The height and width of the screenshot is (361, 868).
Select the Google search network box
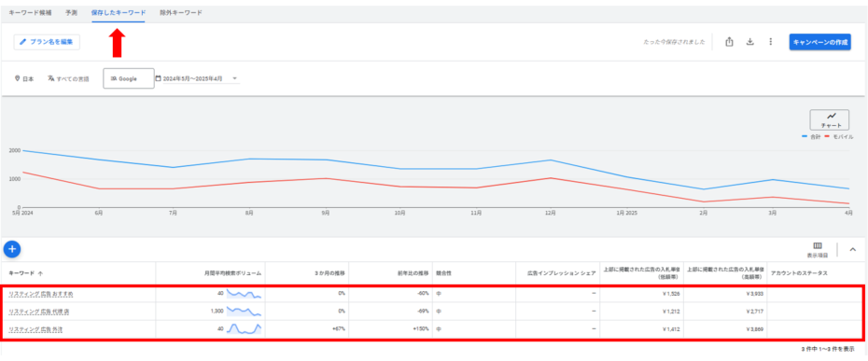pyautogui.click(x=129, y=78)
